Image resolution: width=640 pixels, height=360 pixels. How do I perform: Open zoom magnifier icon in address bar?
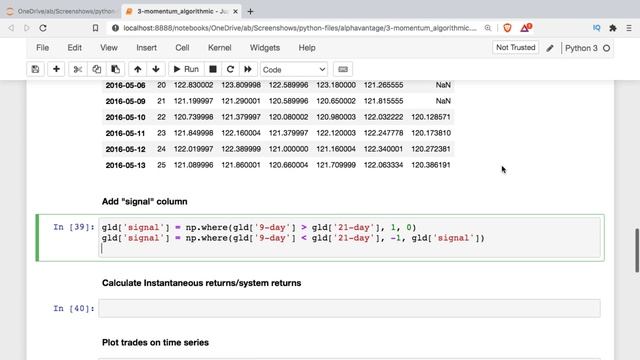pos(488,28)
